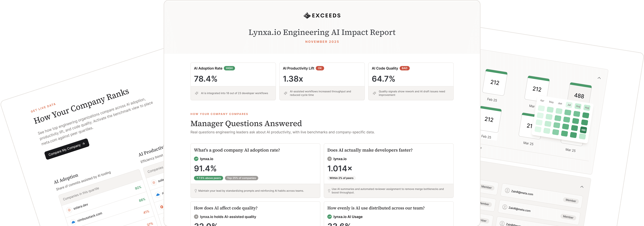The image size is (644, 226).
Task: Expand the 488 calendar card
Action: [579, 96]
